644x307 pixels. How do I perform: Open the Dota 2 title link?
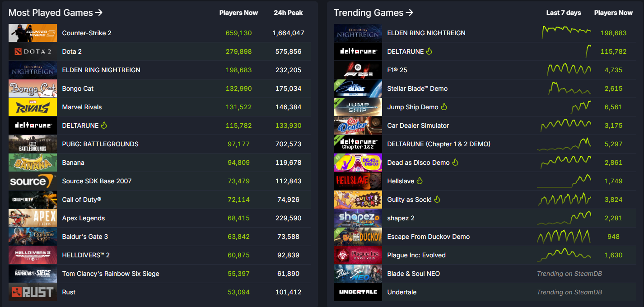[x=72, y=51]
